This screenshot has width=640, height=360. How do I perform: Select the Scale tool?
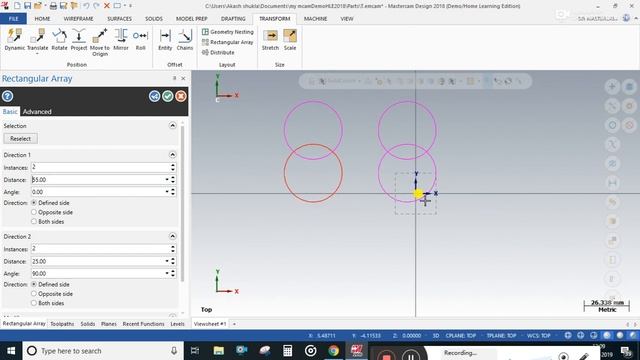click(290, 40)
